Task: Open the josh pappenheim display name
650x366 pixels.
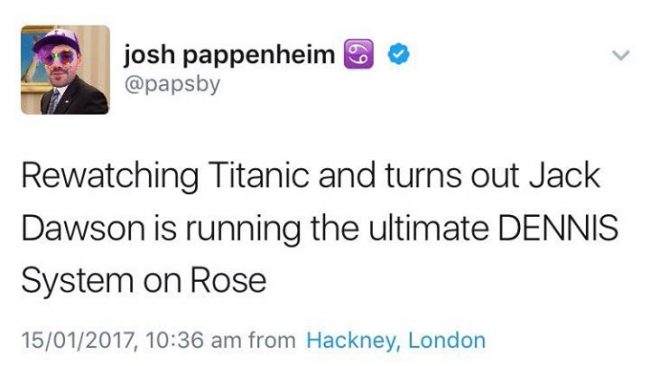Action: pyautogui.click(x=229, y=55)
